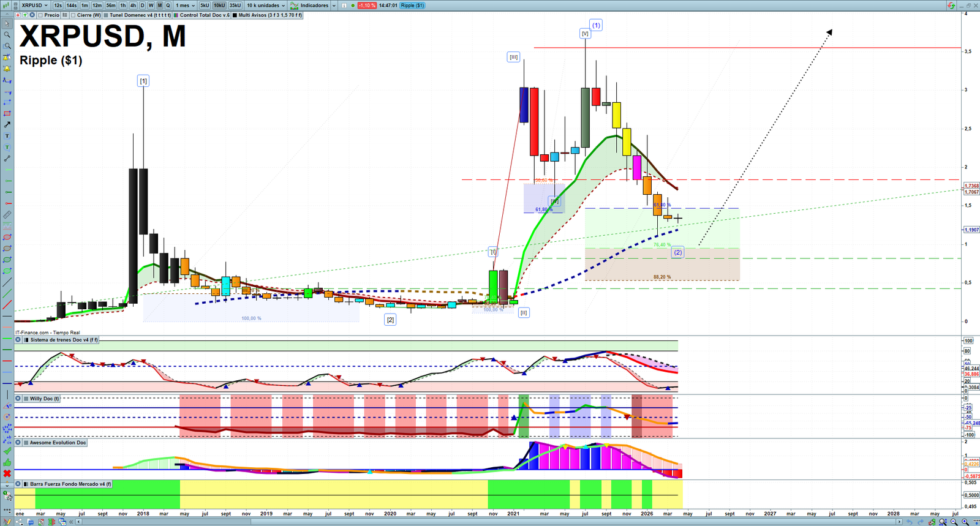This screenshot has width=980, height=526.
Task: Toggle Sistema de trenes Doc v4 settings box
Action: point(26,340)
